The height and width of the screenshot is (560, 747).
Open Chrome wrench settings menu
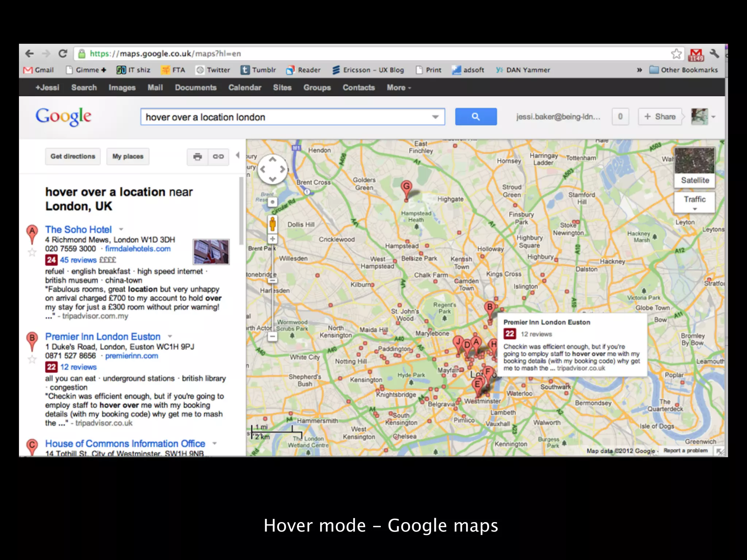[x=715, y=54]
